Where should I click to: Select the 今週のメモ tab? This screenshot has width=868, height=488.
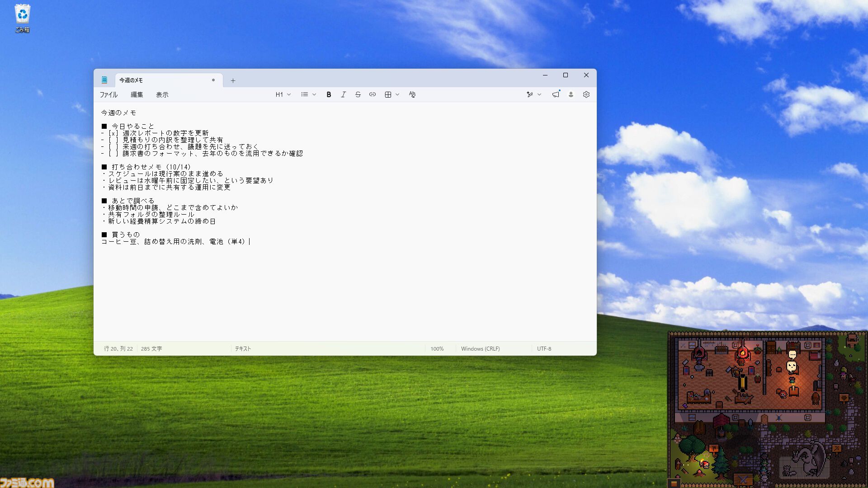click(169, 80)
